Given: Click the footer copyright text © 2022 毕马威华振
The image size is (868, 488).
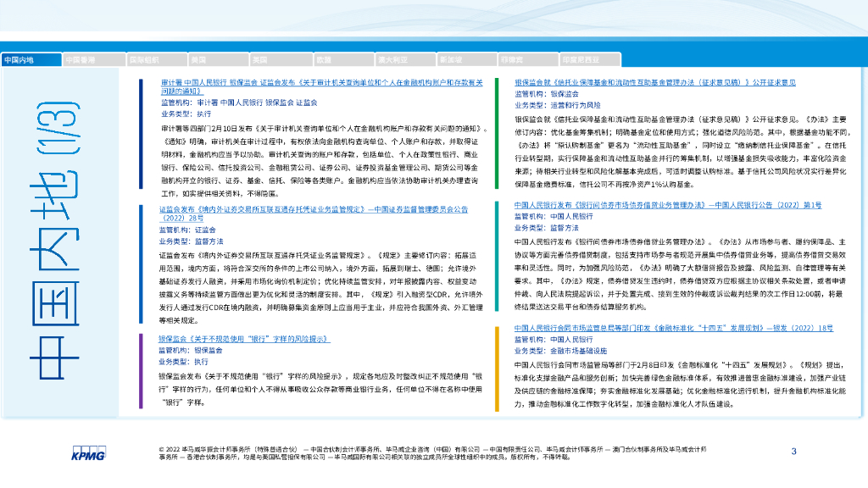Looking at the screenshot, I should [x=433, y=453].
